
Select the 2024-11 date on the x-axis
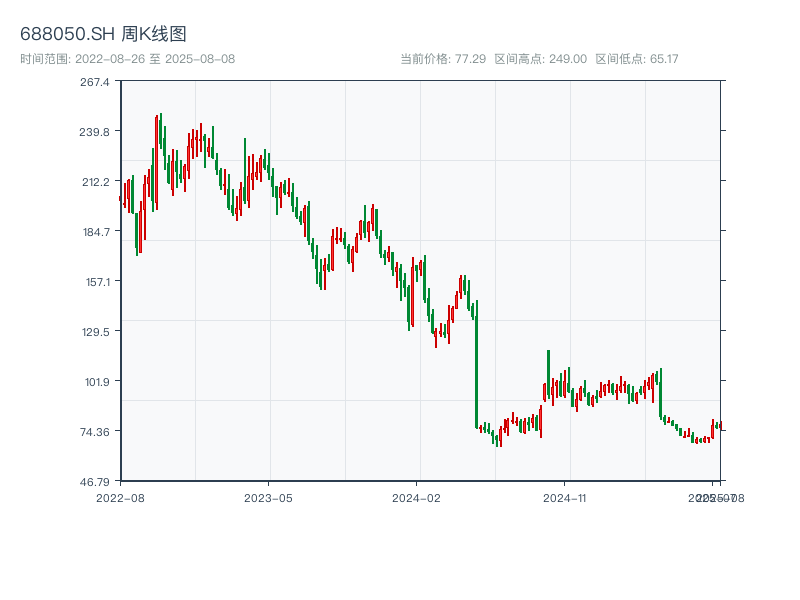coord(565,497)
